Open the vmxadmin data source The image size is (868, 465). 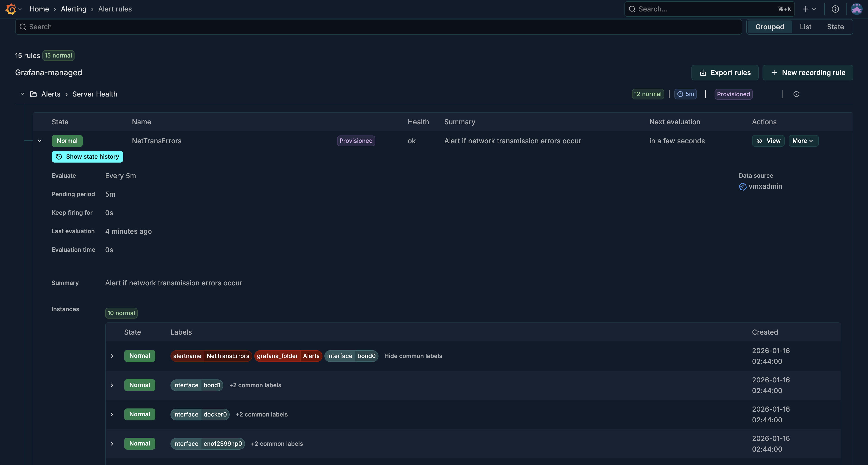pyautogui.click(x=765, y=186)
